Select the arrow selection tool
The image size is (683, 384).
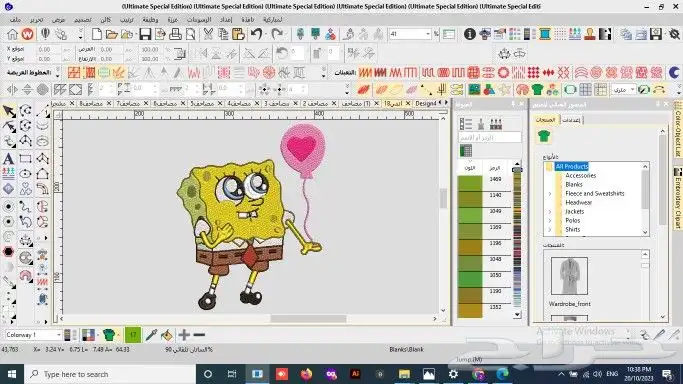pyautogui.click(x=9, y=111)
